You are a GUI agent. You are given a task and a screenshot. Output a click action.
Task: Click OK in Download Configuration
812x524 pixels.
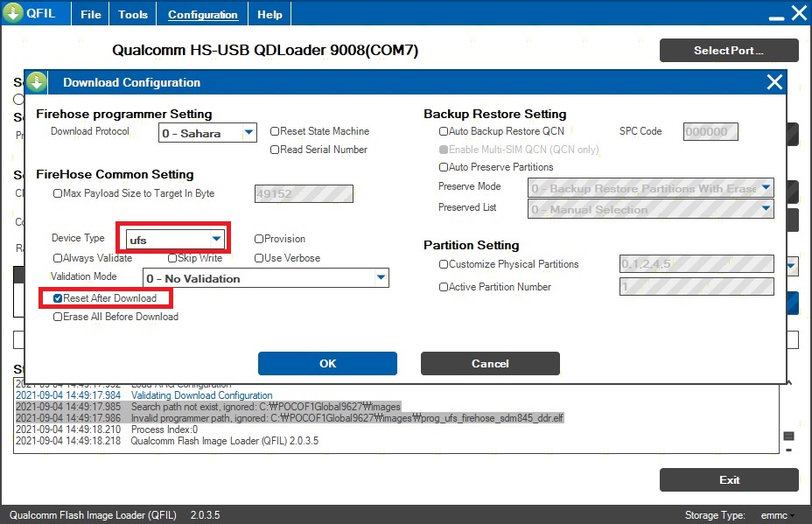327,364
